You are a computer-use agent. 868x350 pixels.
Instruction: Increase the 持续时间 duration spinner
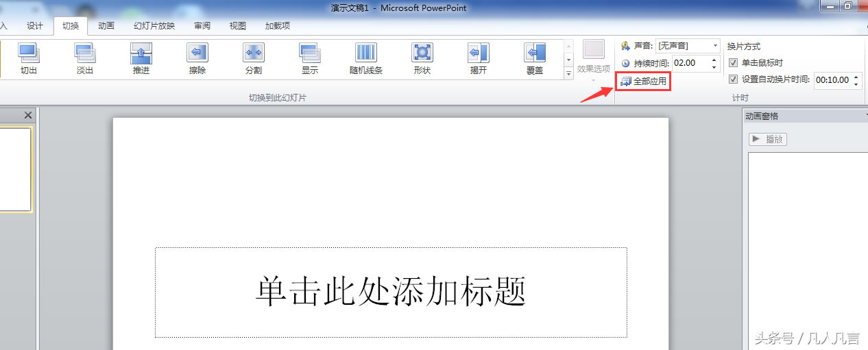coord(716,60)
